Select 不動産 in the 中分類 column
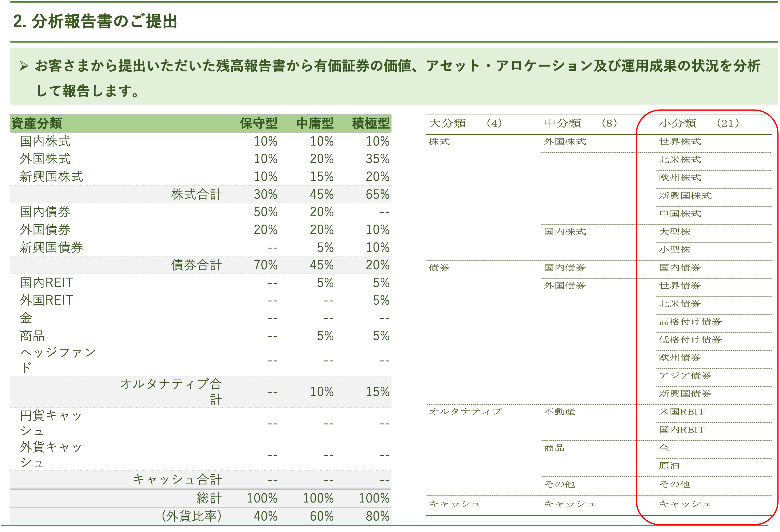This screenshot has height=532, width=780. [x=559, y=412]
